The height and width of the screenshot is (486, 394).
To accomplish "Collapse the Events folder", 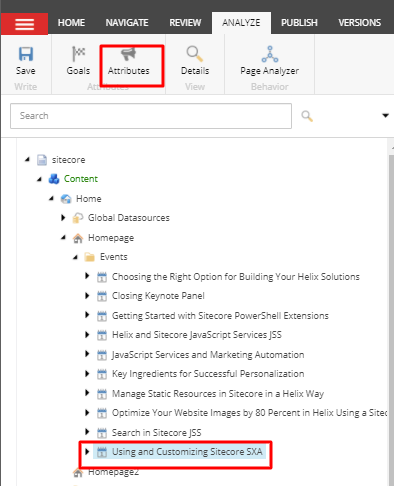I will click(x=75, y=257).
